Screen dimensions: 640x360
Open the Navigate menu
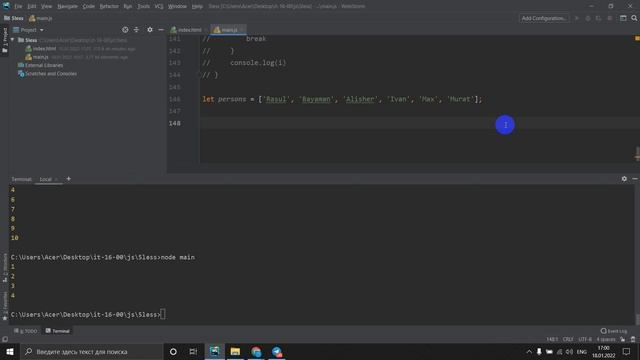click(x=67, y=6)
